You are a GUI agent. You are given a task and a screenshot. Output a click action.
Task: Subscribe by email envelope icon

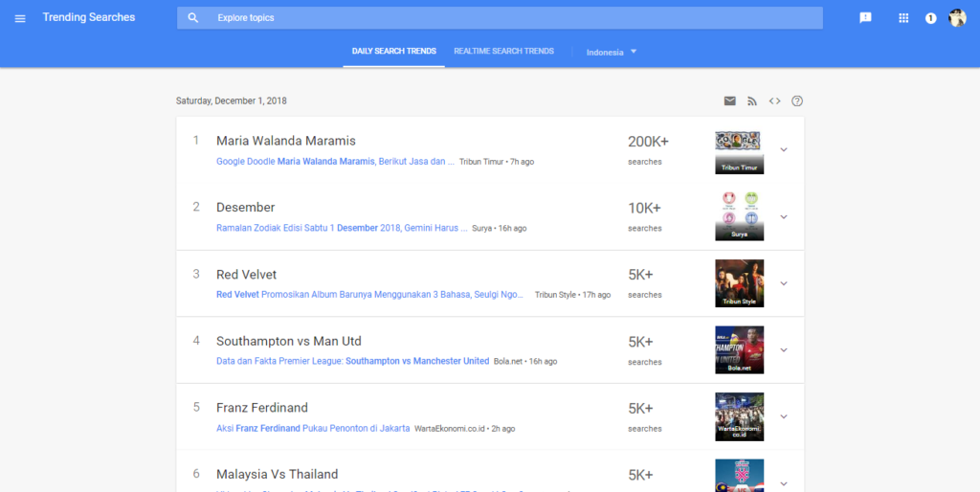click(x=730, y=101)
